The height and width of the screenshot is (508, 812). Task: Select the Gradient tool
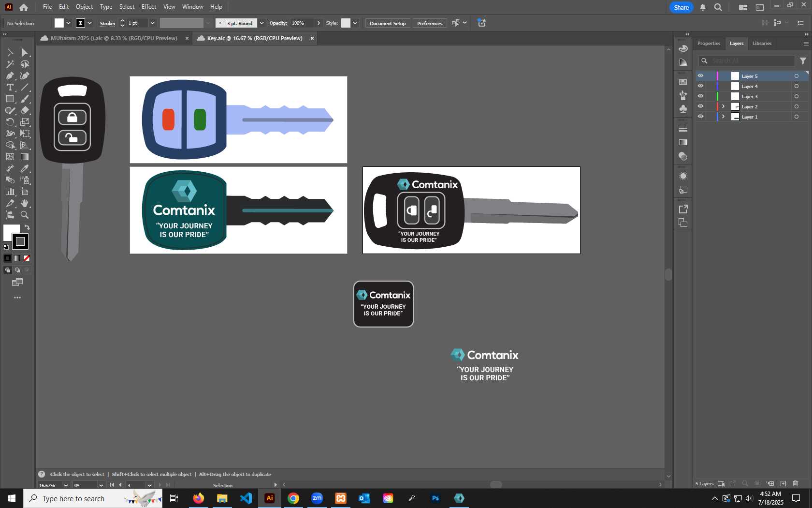pos(25,157)
